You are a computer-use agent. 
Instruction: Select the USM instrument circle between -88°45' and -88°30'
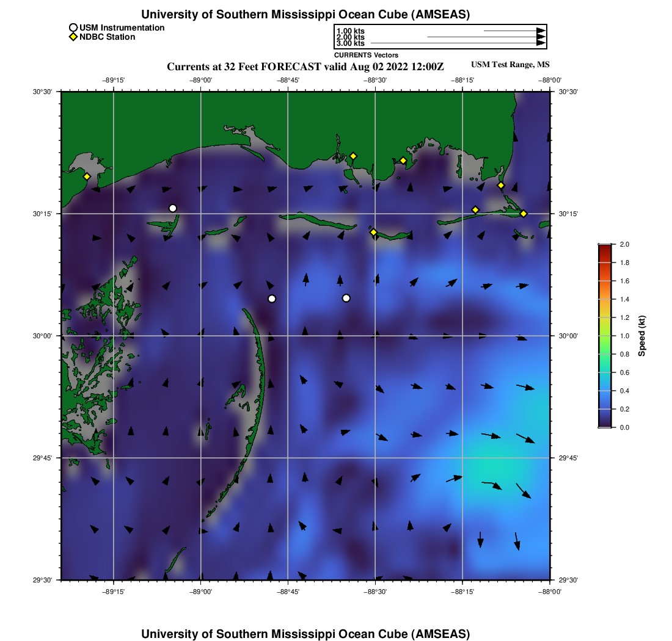346,298
